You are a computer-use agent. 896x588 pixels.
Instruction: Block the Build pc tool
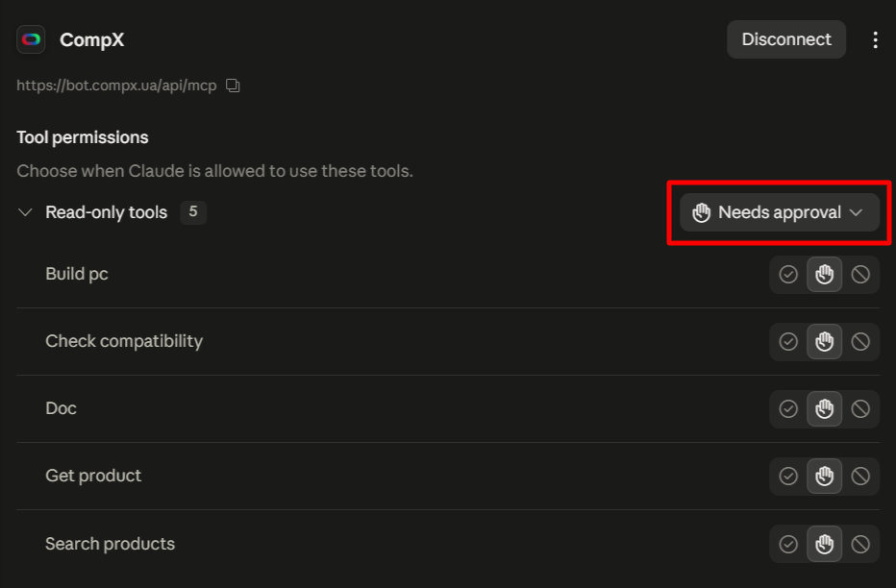[x=860, y=275]
